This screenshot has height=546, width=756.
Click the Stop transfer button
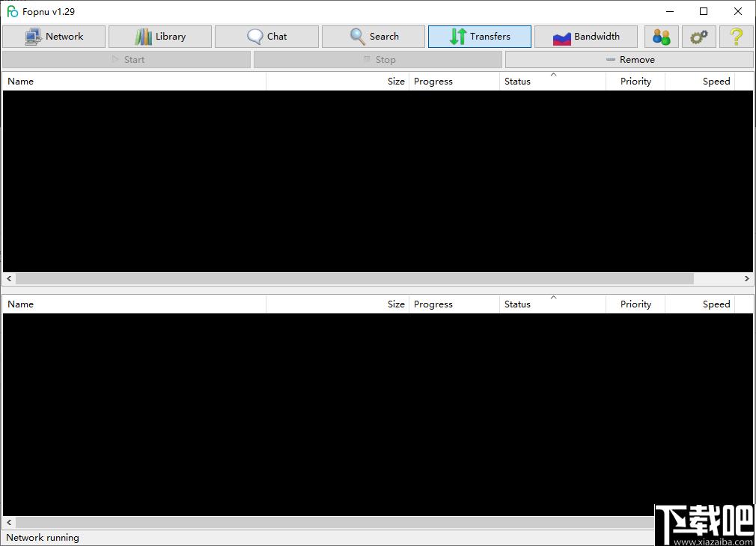[378, 60]
